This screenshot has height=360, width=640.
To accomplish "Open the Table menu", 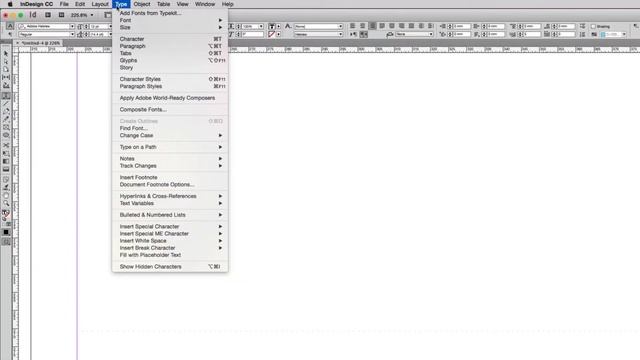I will [x=163, y=4].
